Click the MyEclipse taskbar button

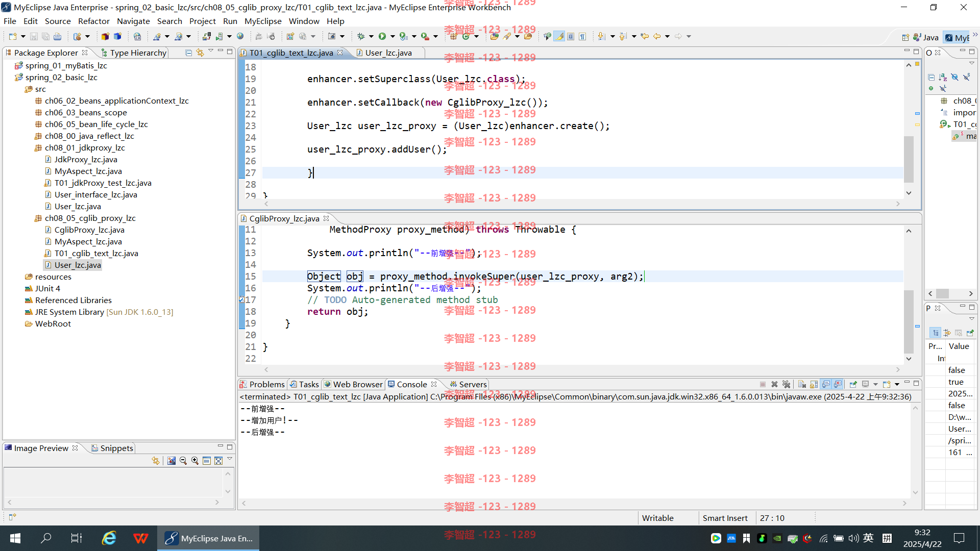point(208,538)
